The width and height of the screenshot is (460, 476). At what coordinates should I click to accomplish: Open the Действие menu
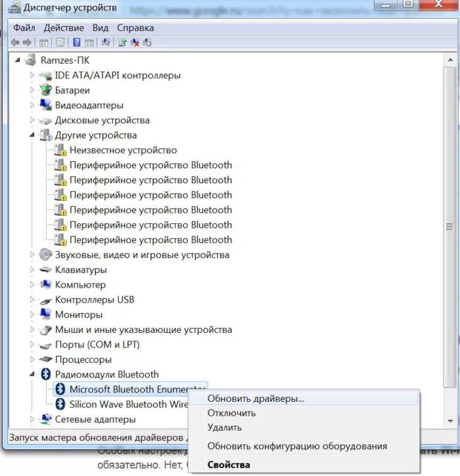point(64,28)
